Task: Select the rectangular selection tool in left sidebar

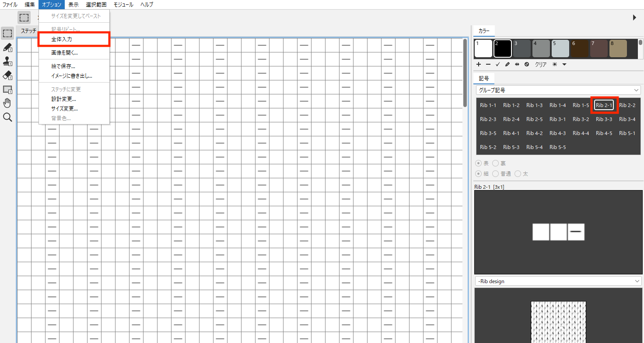Action: pyautogui.click(x=7, y=34)
